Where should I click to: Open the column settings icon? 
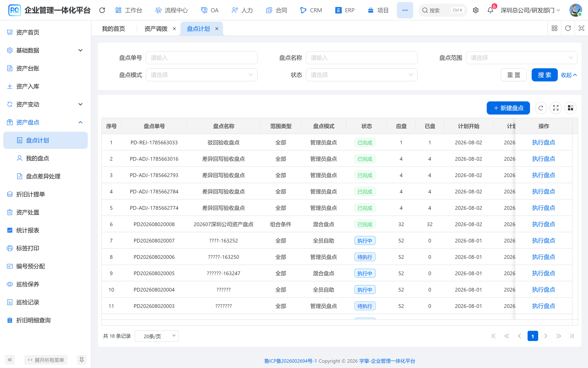point(570,108)
